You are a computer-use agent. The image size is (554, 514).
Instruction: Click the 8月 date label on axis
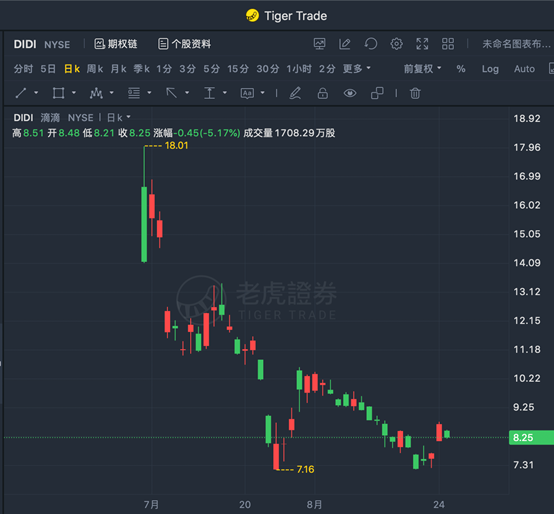pos(314,504)
